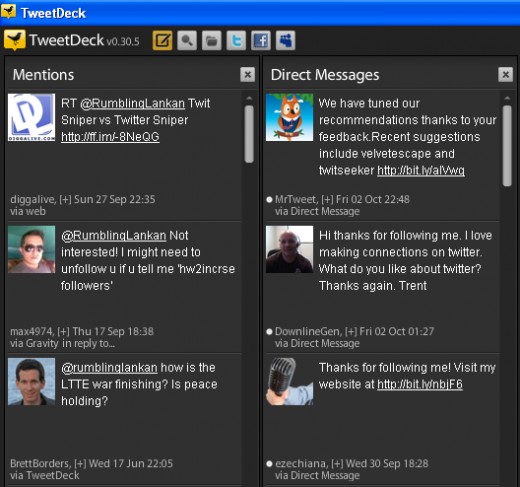This screenshot has width=520, height=487.
Task: Open @rumblinglankan link in BrettBorders' tweet
Action: coord(109,368)
